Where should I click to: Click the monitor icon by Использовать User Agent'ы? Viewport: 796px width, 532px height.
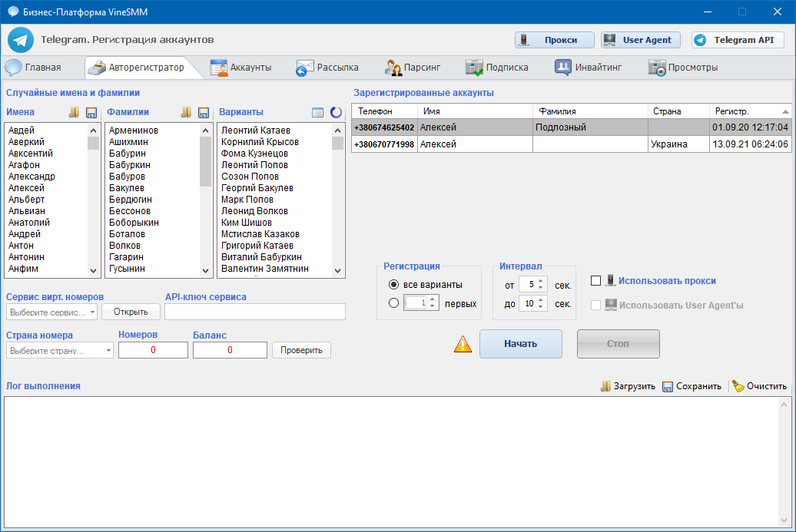point(611,305)
